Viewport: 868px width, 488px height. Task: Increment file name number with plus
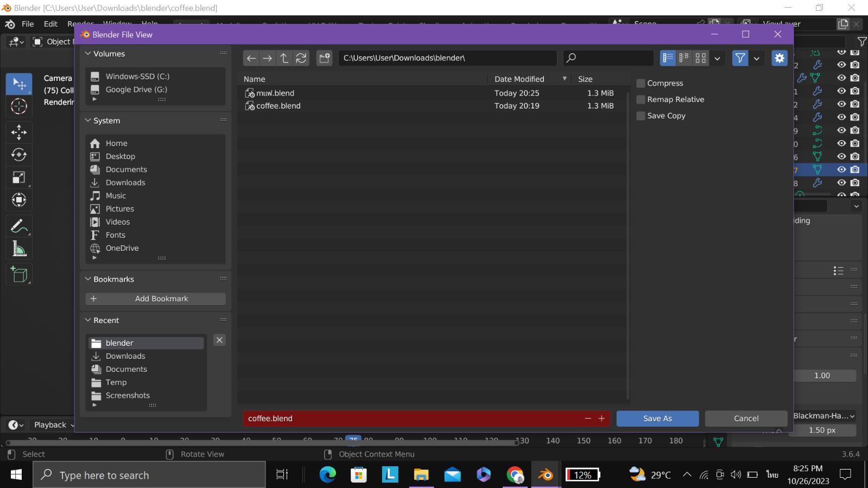click(601, 419)
